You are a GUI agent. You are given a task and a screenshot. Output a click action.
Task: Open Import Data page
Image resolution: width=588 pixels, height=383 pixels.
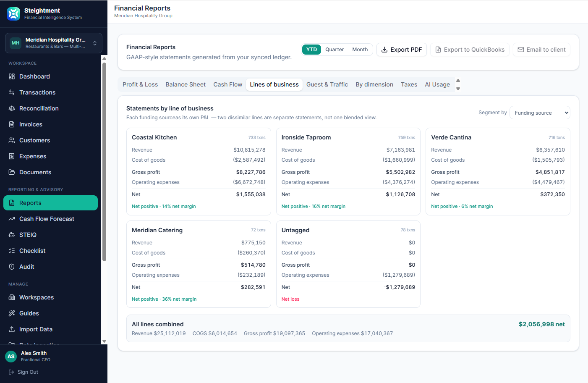click(x=50, y=329)
